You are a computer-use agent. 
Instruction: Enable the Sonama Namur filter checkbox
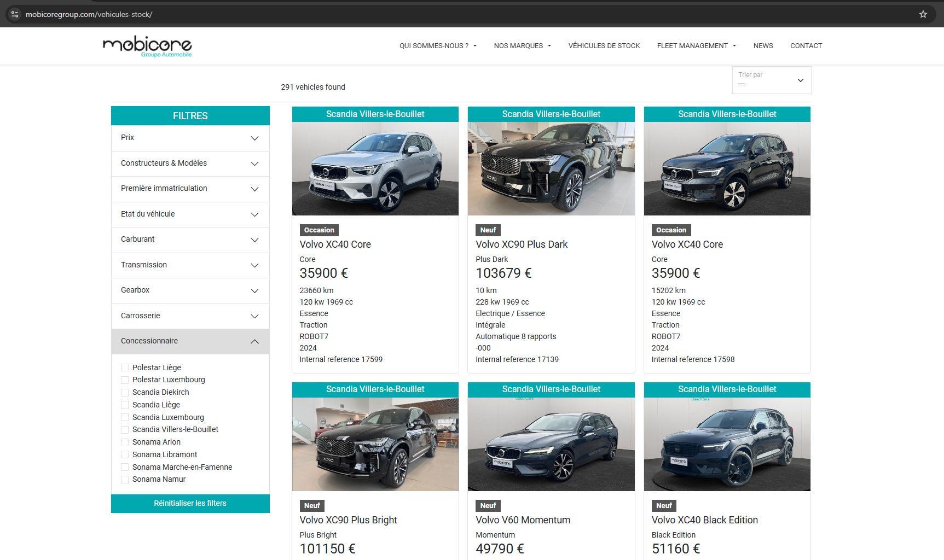[125, 480]
